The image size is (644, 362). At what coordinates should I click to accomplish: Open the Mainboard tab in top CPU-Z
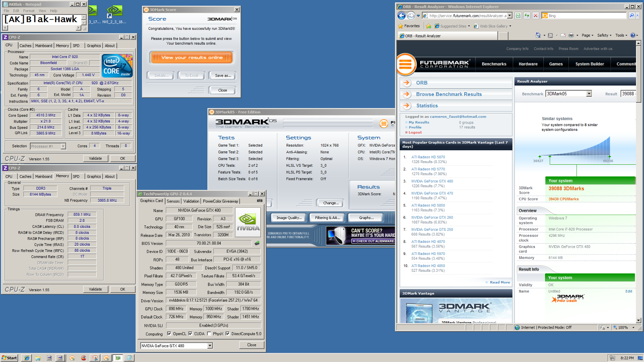coord(43,46)
